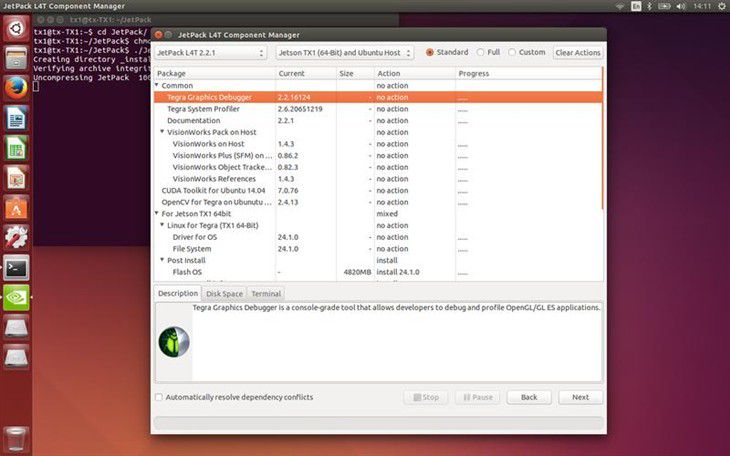Viewport: 730px width, 456px height.
Task: Select the File System row
Action: pyautogui.click(x=378, y=249)
